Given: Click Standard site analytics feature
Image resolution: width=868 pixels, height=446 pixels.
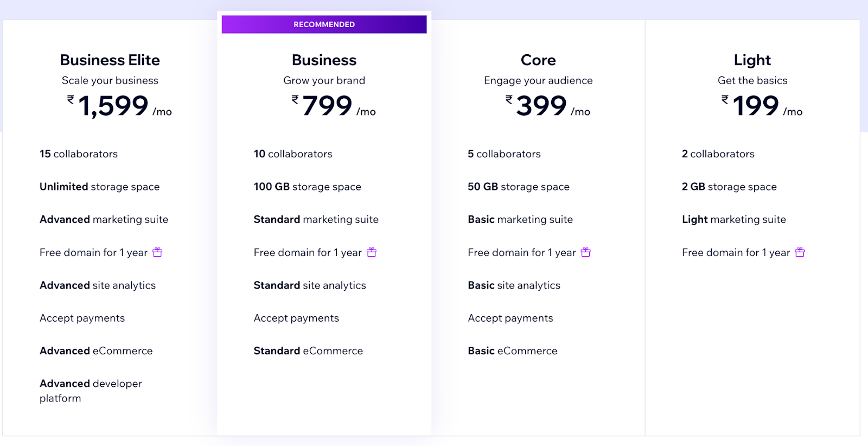Looking at the screenshot, I should 310,285.
